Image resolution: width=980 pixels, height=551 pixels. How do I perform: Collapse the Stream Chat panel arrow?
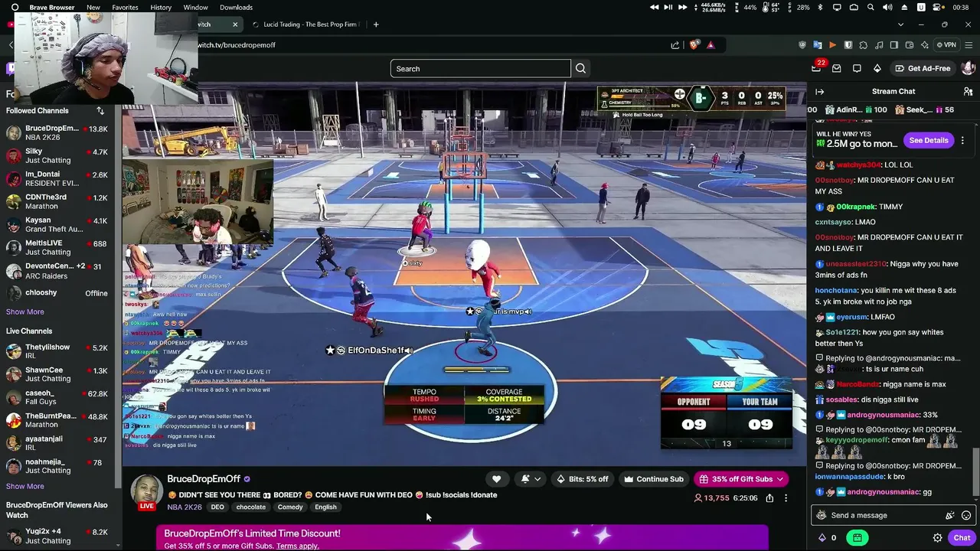coord(820,92)
